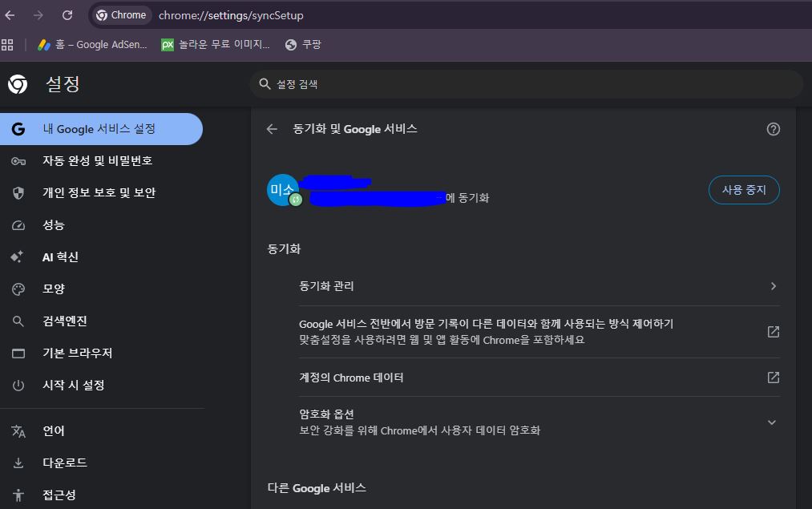The width and height of the screenshot is (812, 509).
Task: Click the 다른 Google 서비스 heading
Action: click(x=317, y=488)
